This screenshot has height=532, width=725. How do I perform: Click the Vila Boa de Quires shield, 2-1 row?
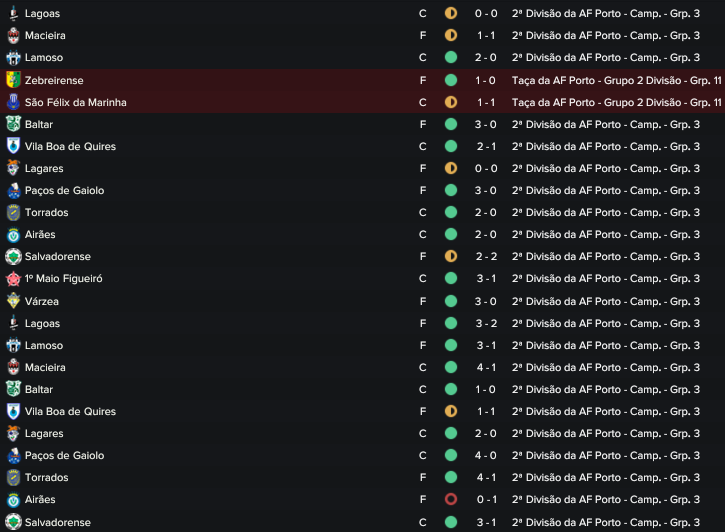click(x=13, y=146)
